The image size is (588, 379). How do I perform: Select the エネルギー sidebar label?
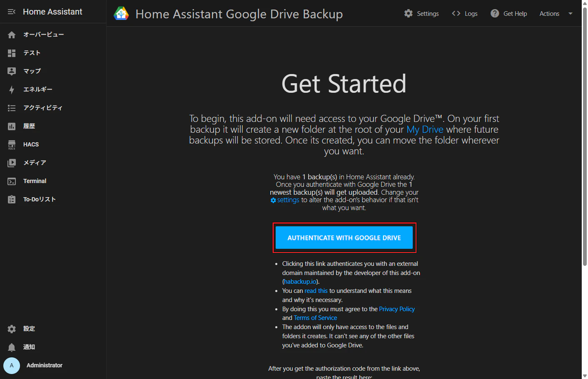click(38, 89)
